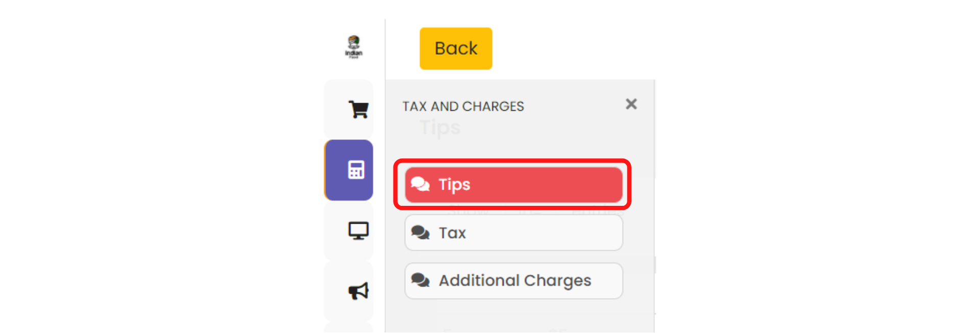Open the shopping cart section
This screenshot has width=980, height=333.
[358, 109]
